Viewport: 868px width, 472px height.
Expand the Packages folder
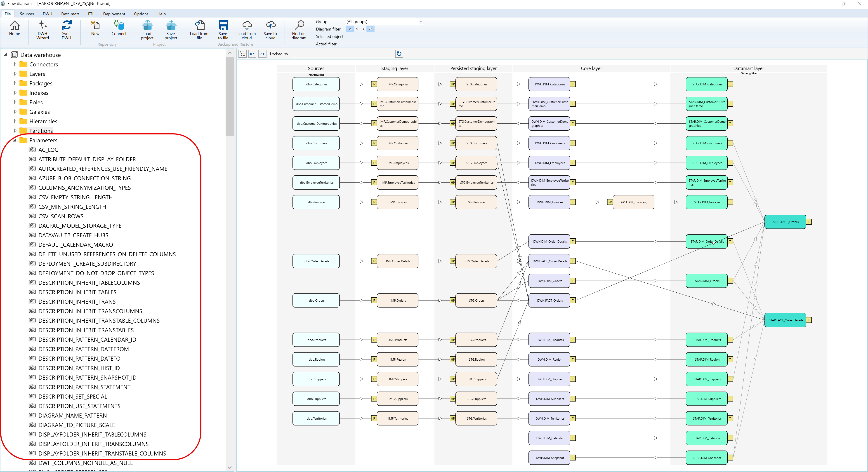tap(15, 83)
